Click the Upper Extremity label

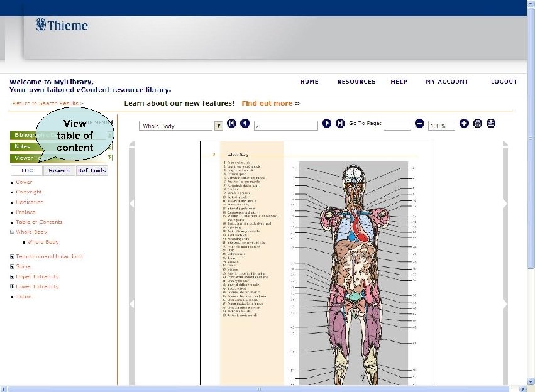[x=37, y=276]
